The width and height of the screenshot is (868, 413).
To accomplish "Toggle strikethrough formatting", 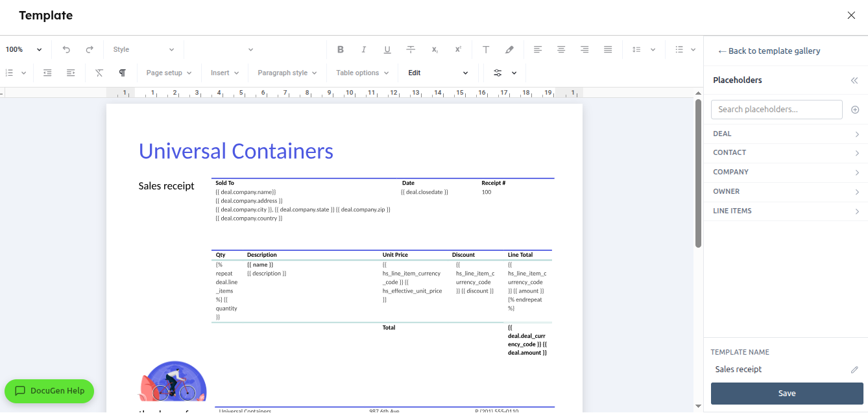I will pos(411,49).
